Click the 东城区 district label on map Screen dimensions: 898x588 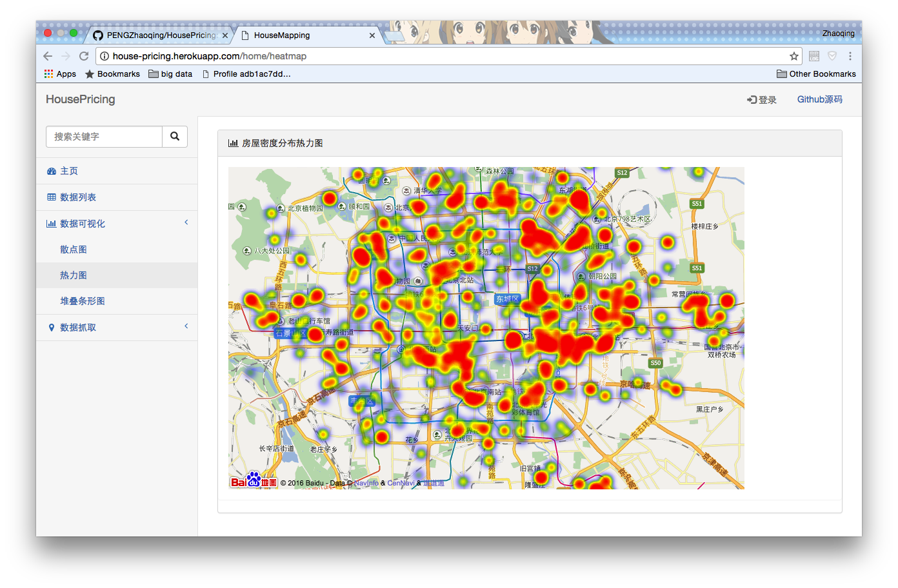507,299
